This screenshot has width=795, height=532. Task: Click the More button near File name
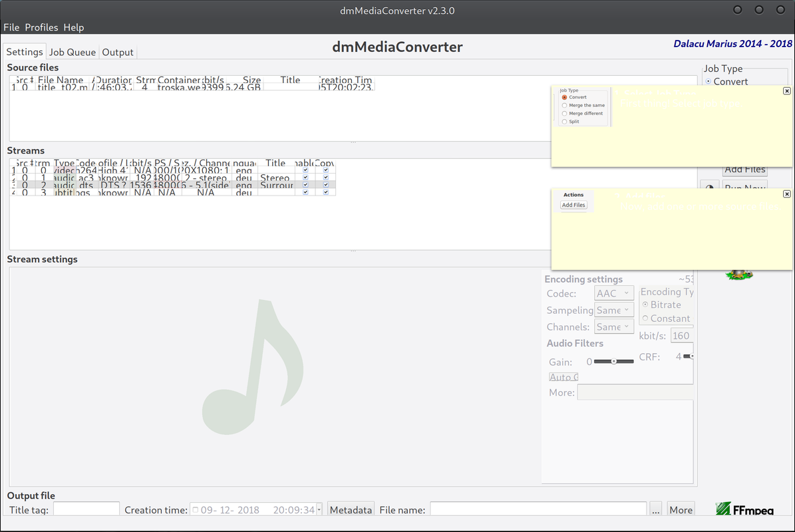coord(681,509)
